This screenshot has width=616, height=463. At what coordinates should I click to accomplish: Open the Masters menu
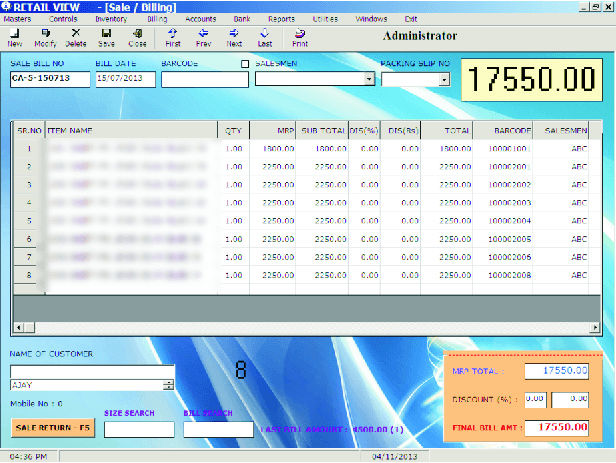17,19
